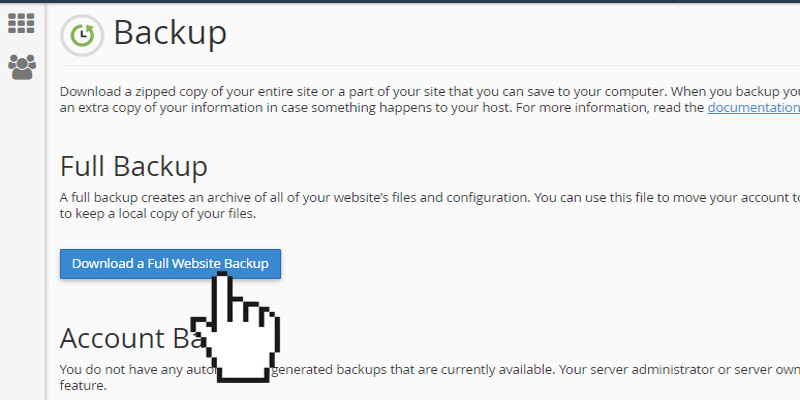Click the dark top header bar

[400, 2]
